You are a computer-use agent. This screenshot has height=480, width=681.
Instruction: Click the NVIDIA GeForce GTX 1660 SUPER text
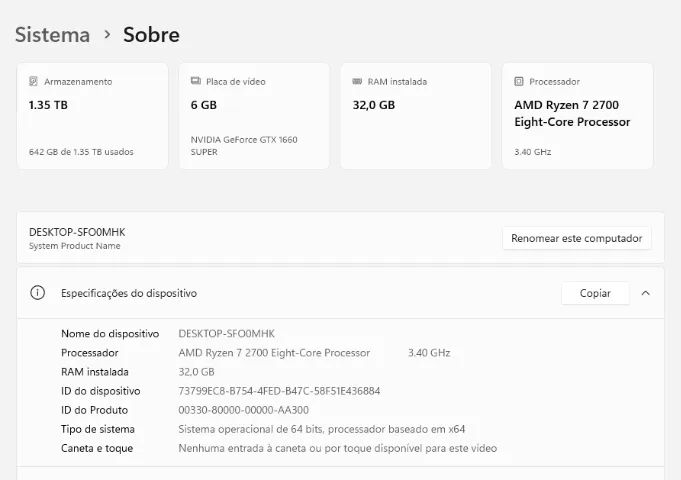pos(244,146)
